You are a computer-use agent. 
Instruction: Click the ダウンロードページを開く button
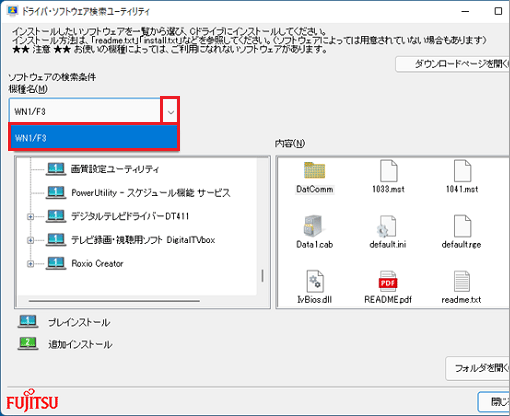[453, 64]
